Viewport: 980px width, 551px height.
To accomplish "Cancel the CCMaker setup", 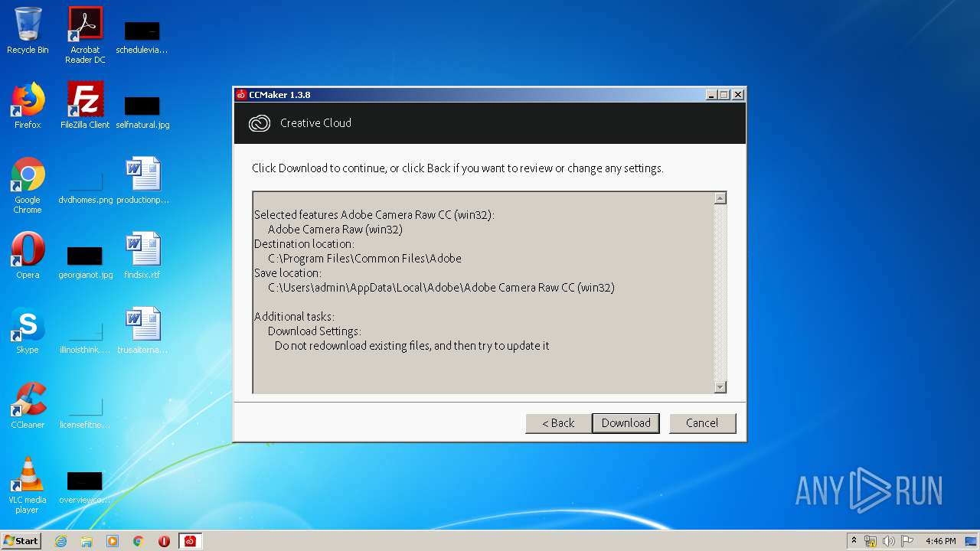I will pos(702,423).
